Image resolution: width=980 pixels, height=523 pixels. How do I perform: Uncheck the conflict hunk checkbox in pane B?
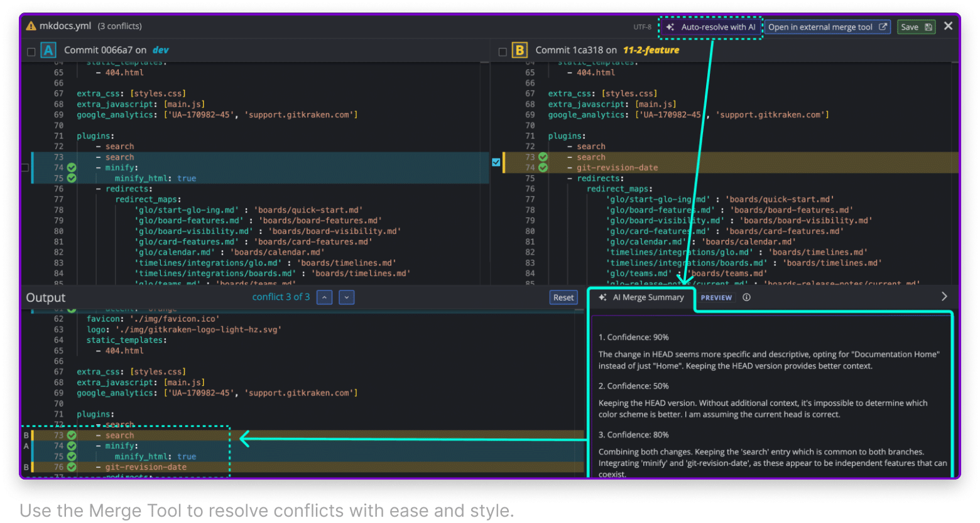tap(496, 162)
